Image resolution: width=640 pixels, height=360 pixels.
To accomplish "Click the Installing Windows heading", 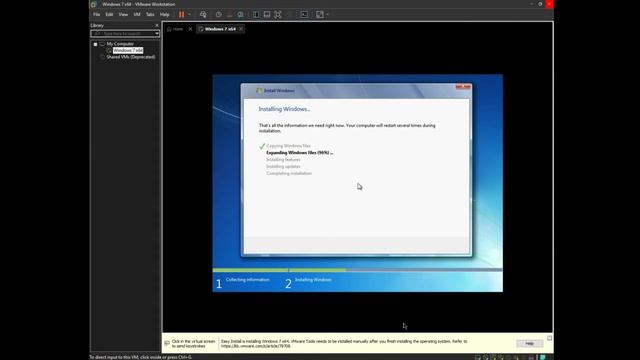I will (x=284, y=109).
